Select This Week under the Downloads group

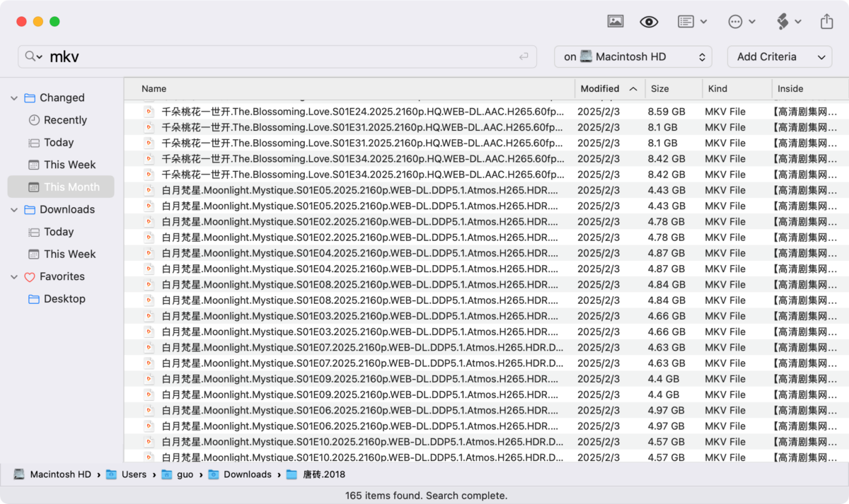click(69, 254)
